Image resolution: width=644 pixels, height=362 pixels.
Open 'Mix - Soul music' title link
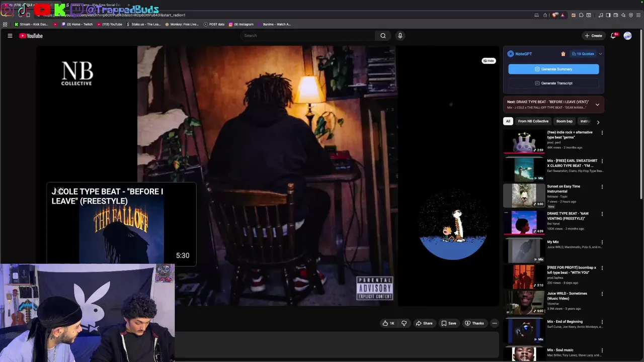(x=560, y=350)
